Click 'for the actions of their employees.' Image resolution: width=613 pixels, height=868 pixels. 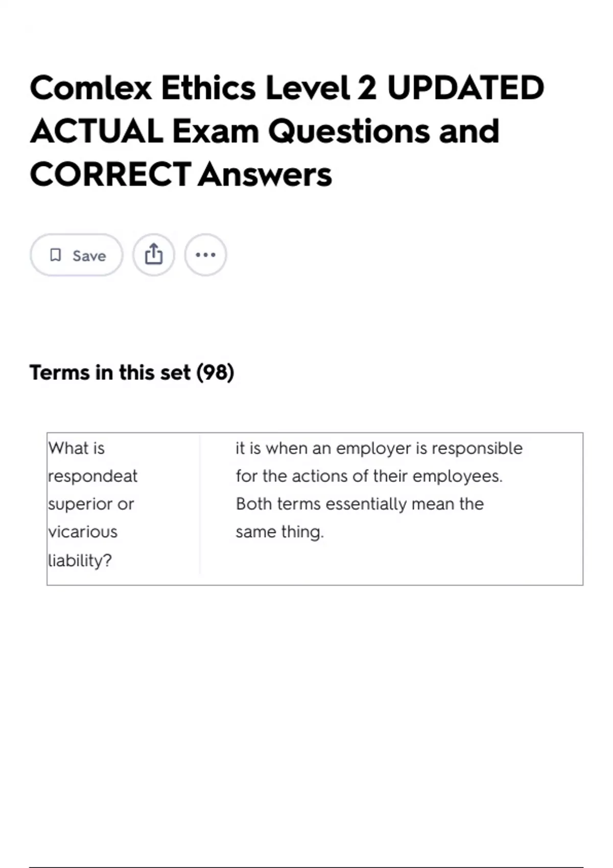click(x=369, y=476)
